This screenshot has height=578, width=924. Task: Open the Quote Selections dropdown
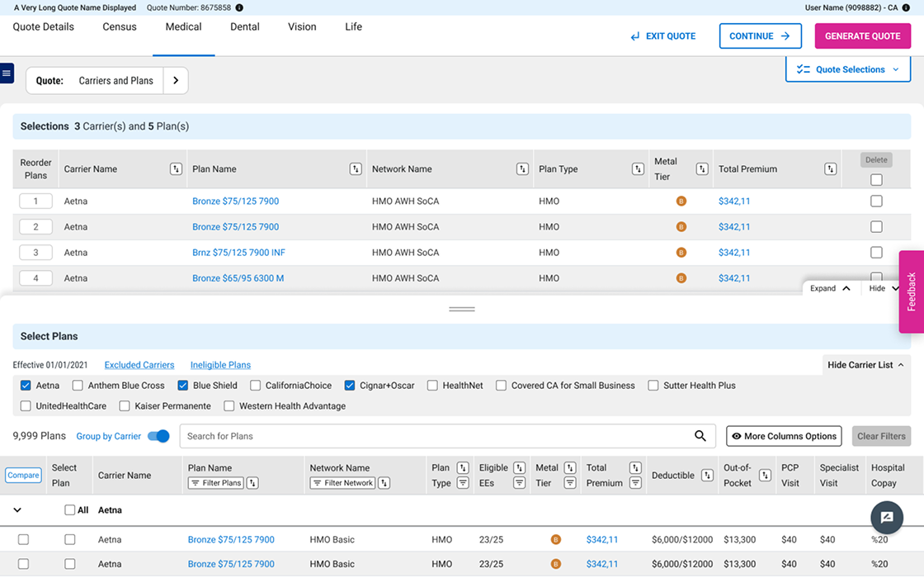pos(848,69)
